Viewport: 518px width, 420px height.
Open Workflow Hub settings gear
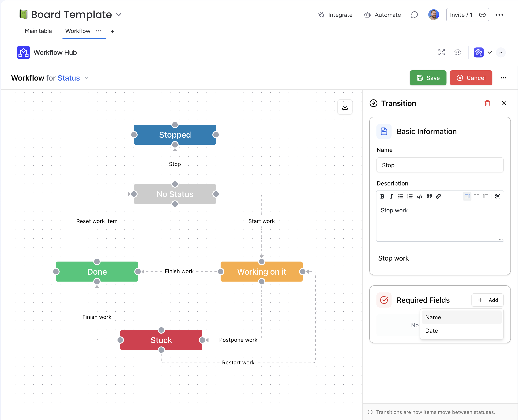457,52
